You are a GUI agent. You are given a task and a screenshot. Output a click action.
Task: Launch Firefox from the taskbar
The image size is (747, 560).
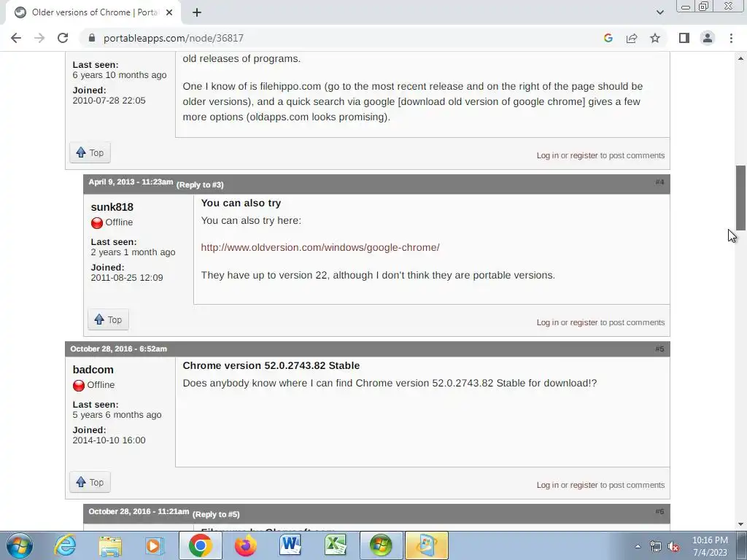point(245,545)
